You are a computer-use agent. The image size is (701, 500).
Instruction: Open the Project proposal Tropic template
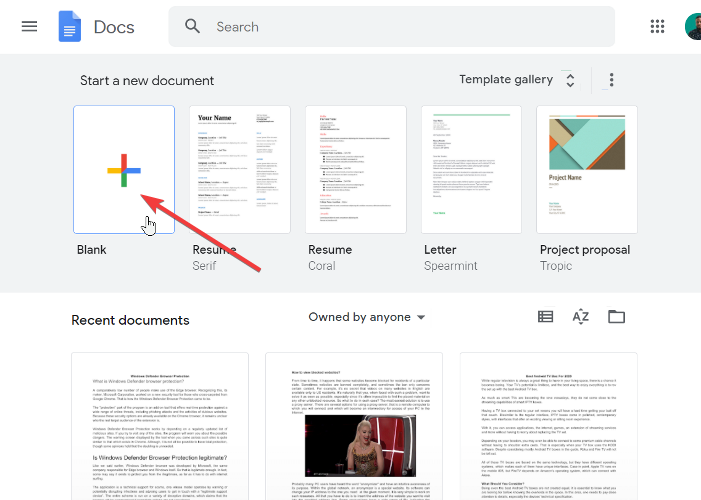pyautogui.click(x=587, y=169)
